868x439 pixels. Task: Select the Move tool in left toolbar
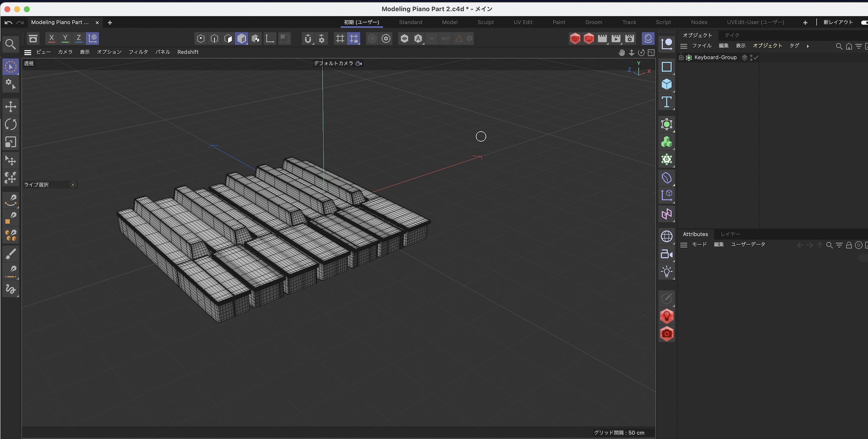pos(11,107)
